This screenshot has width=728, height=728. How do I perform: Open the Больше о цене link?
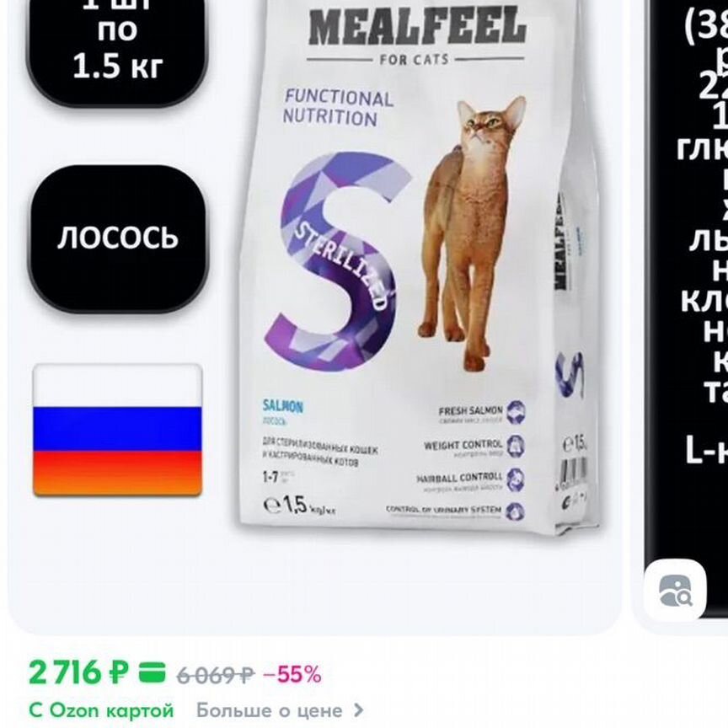270,710
